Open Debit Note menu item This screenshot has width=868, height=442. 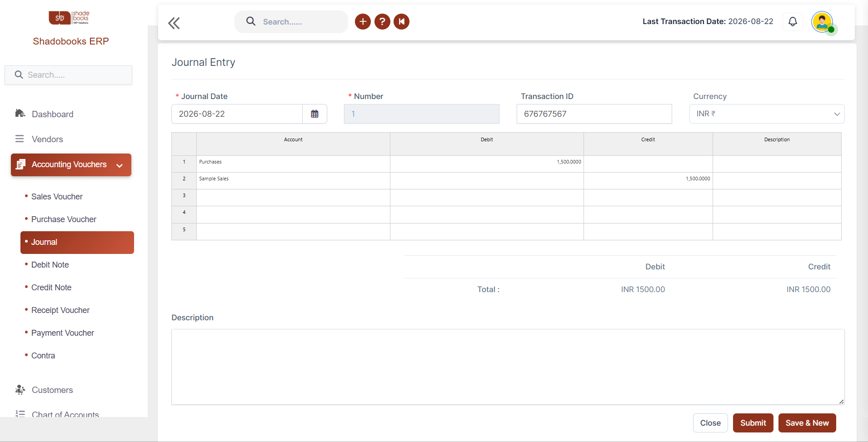[50, 265]
